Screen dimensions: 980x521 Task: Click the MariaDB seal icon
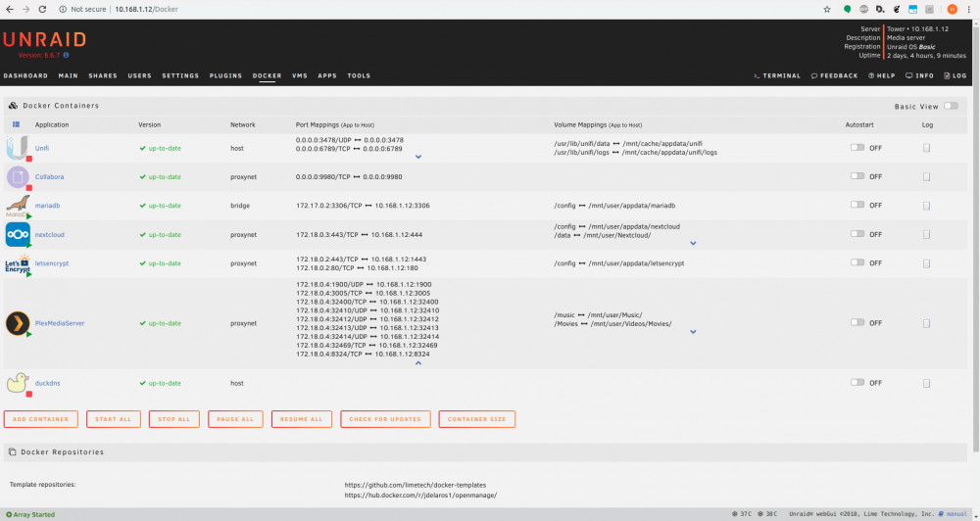click(18, 206)
